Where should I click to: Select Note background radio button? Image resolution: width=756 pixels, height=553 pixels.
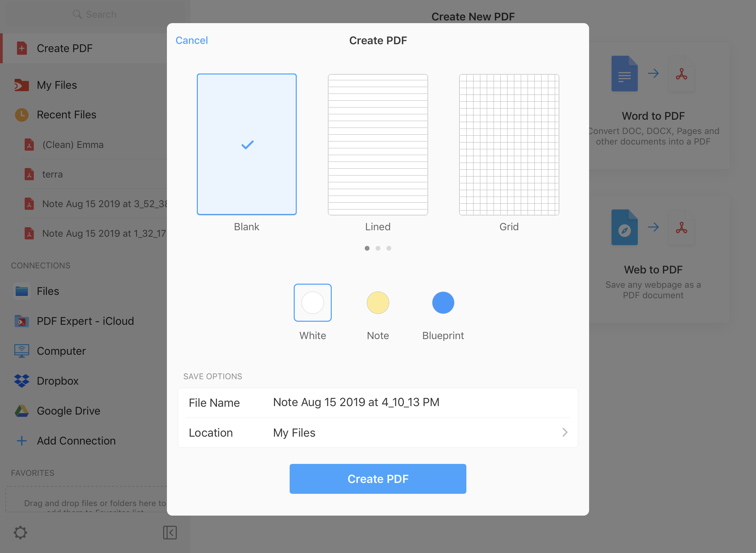pos(377,302)
